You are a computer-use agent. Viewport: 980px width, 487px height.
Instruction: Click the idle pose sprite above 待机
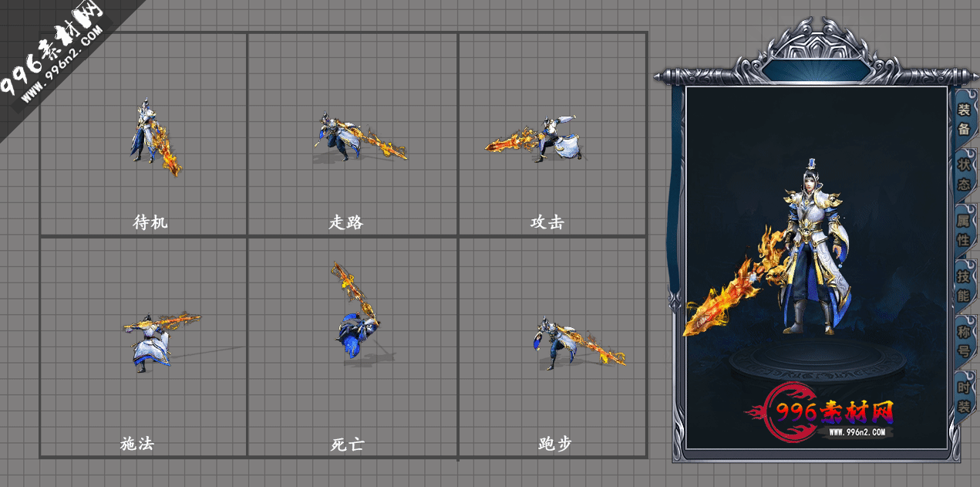coord(155,137)
